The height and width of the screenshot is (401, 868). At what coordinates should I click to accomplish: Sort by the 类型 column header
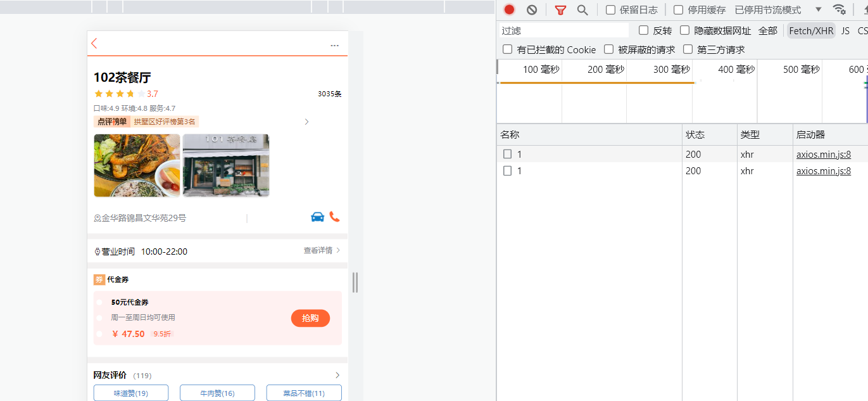point(765,134)
